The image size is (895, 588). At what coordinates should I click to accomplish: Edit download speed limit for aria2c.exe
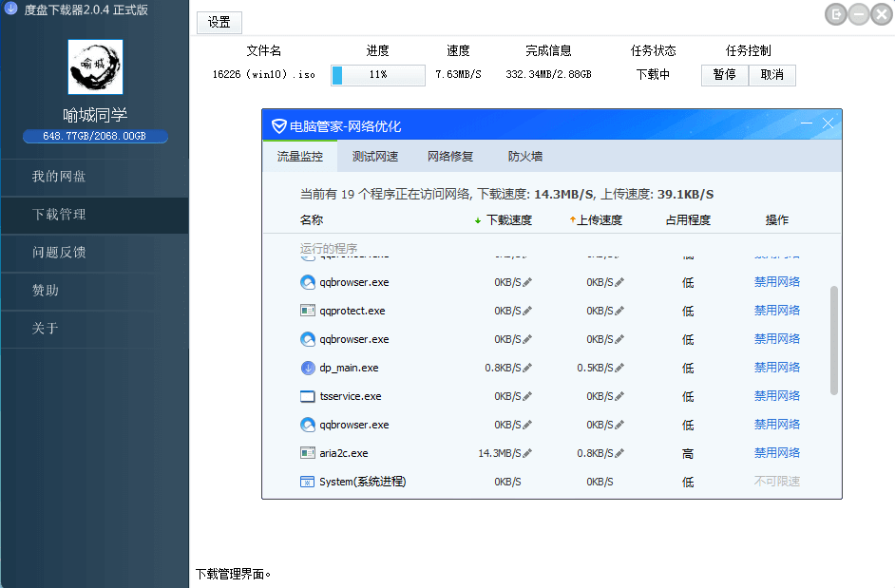point(527,453)
